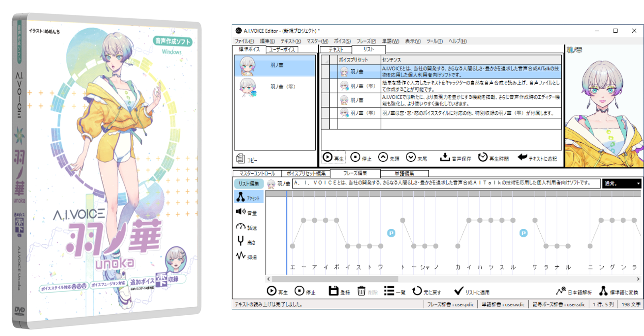Image resolution: width=644 pixels, height=336 pixels.
Task: Select the 抑揚 intonation tool
Action: [246, 256]
